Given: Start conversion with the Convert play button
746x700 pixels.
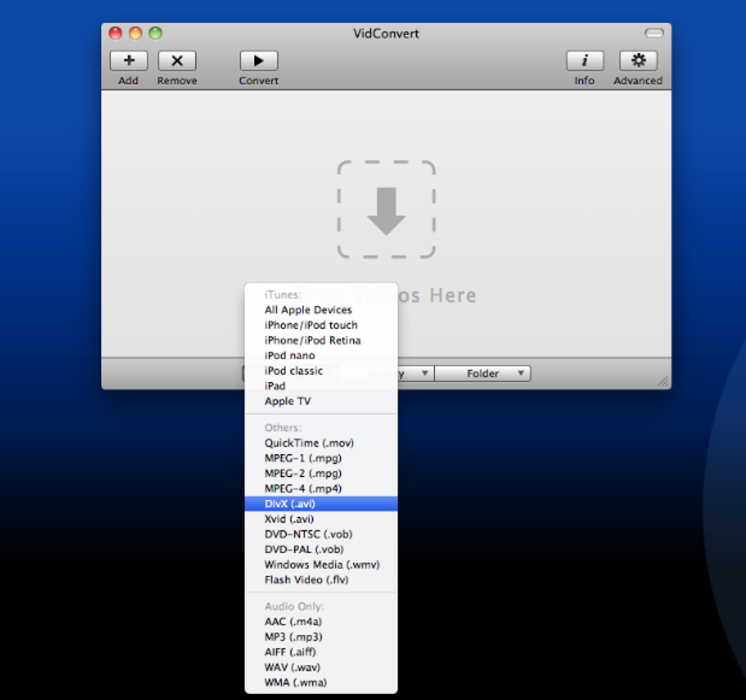Looking at the screenshot, I should click(x=259, y=61).
